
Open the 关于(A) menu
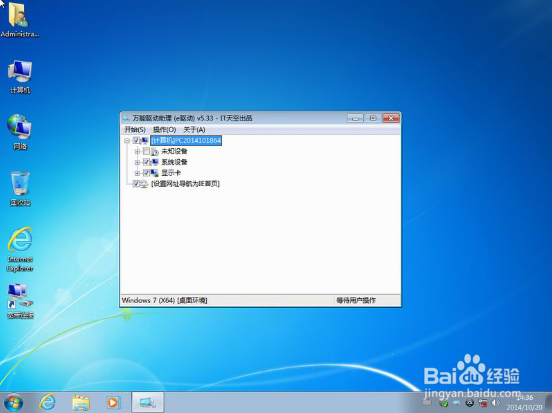(x=194, y=130)
